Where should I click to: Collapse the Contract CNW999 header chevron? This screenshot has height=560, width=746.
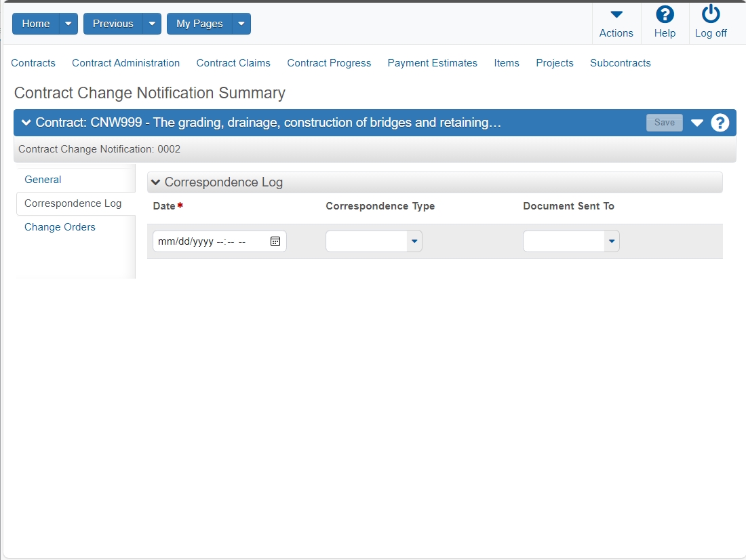26,123
